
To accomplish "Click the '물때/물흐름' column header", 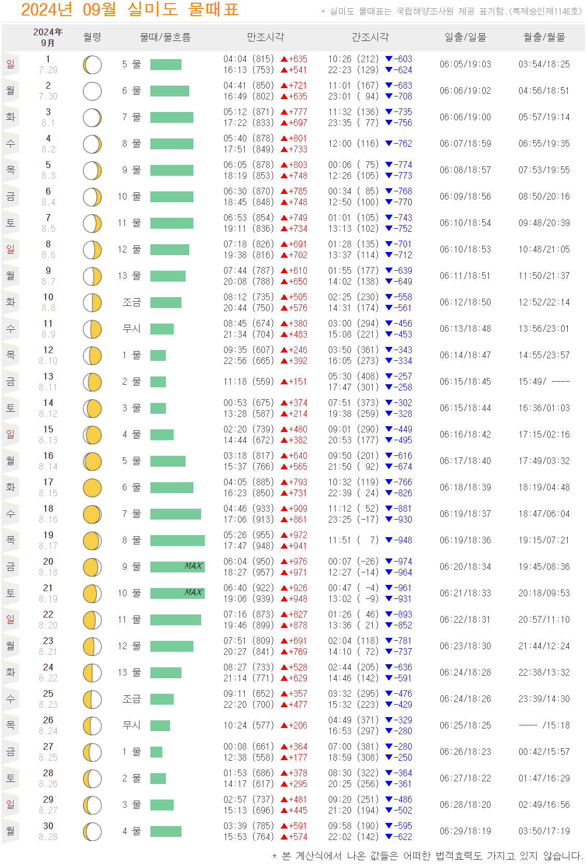I will tap(165, 37).
